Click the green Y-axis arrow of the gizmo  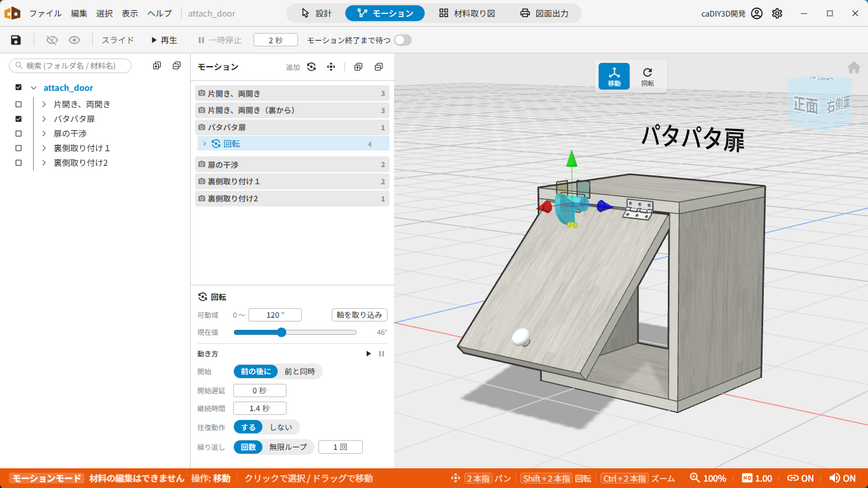571,158
